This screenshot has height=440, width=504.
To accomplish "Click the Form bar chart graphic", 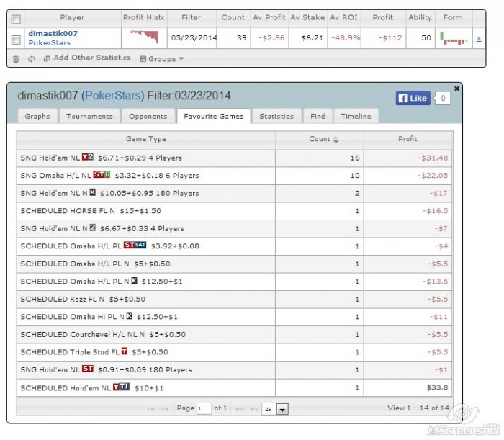I will coord(454,39).
